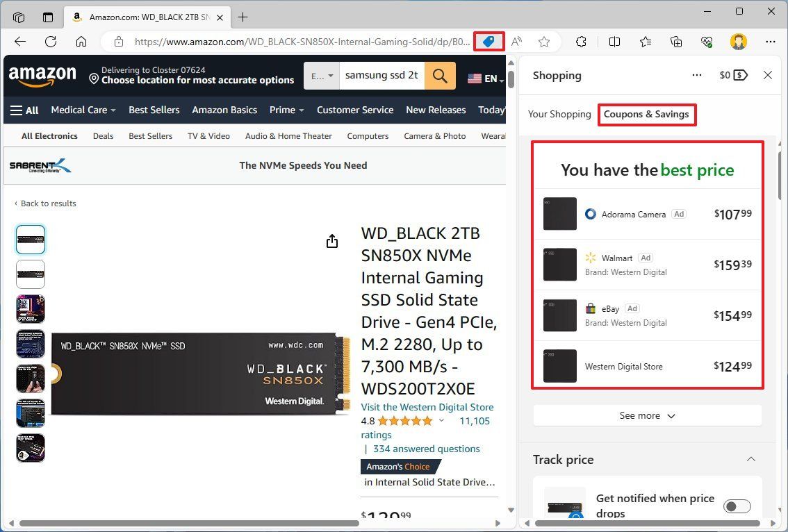Viewport: 788px width, 532px height.
Task: Start Read aloud from the toolbar
Action: coord(516,41)
